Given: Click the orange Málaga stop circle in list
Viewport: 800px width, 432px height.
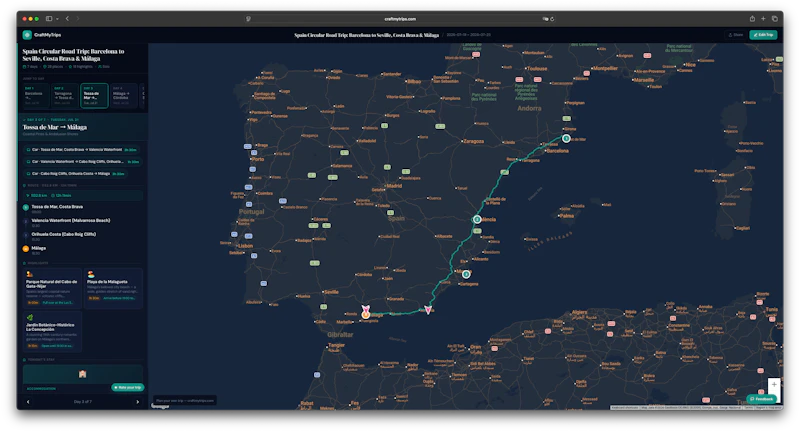Looking at the screenshot, I should coord(26,249).
